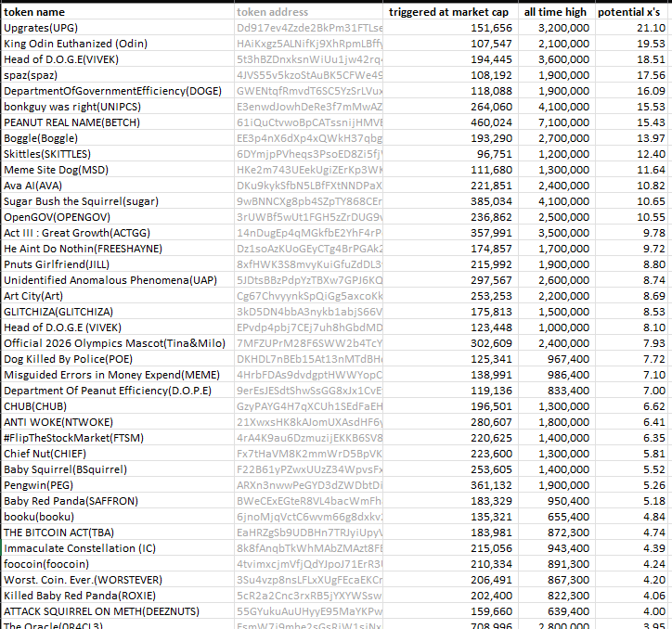Image resolution: width=672 pixels, height=629 pixels.
Task: Select PEANUT REAL NAME(BETCH) cell
Action: click(x=118, y=122)
